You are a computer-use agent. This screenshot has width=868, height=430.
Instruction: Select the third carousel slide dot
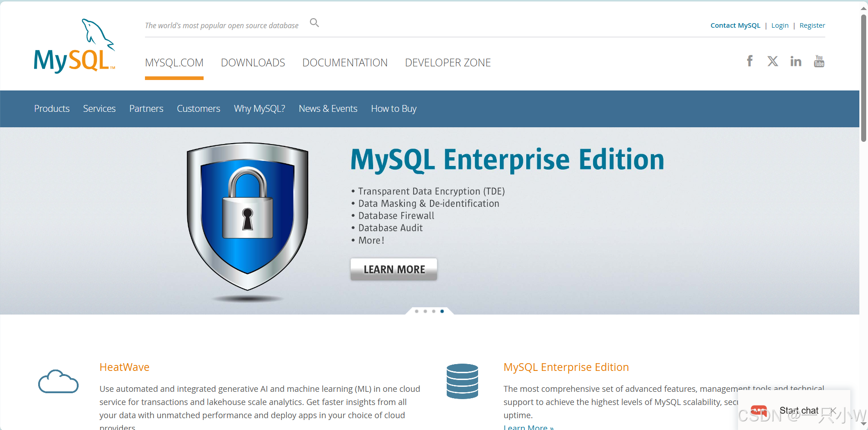(434, 311)
